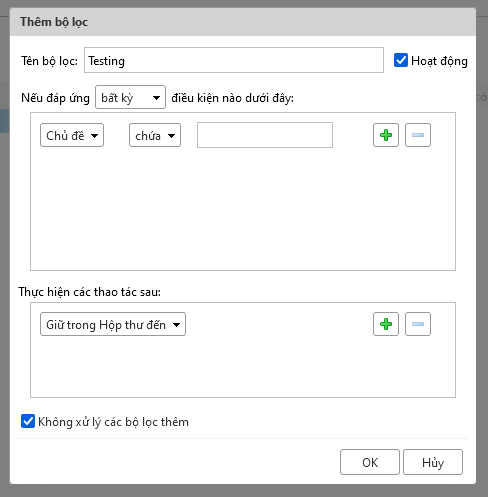Add another action with the green plus
Viewport: 488px width, 497px height.
coord(386,324)
